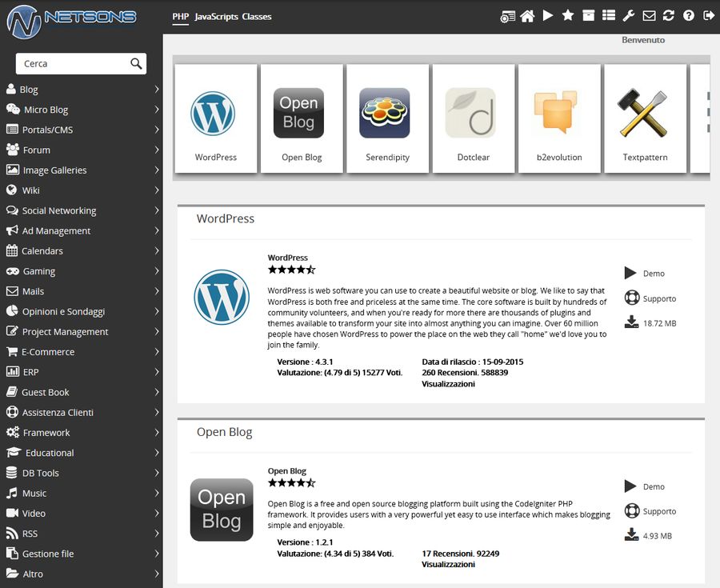Screen dimensions: 720x588
Task: Open favorites via the star icon
Action: coord(568,16)
